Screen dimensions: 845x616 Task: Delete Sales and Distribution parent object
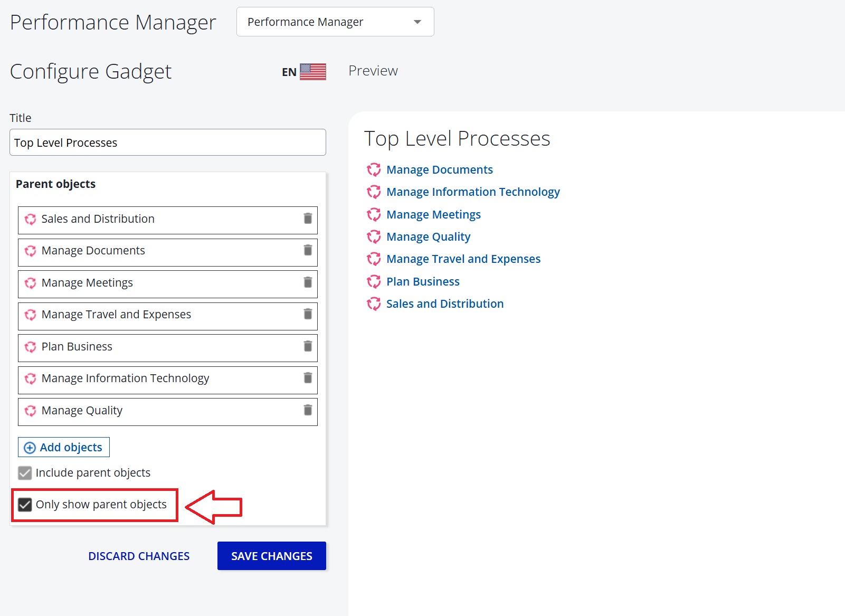(x=308, y=219)
